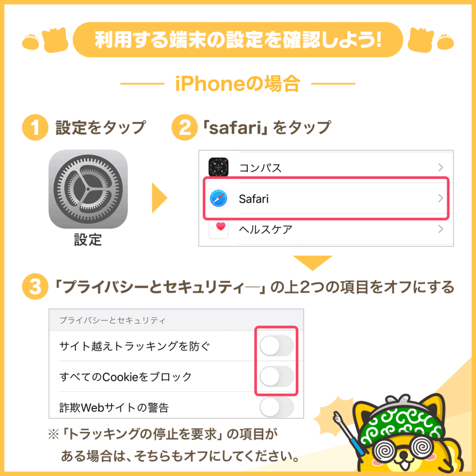Select the ヘルスケア menu row label

point(265,230)
